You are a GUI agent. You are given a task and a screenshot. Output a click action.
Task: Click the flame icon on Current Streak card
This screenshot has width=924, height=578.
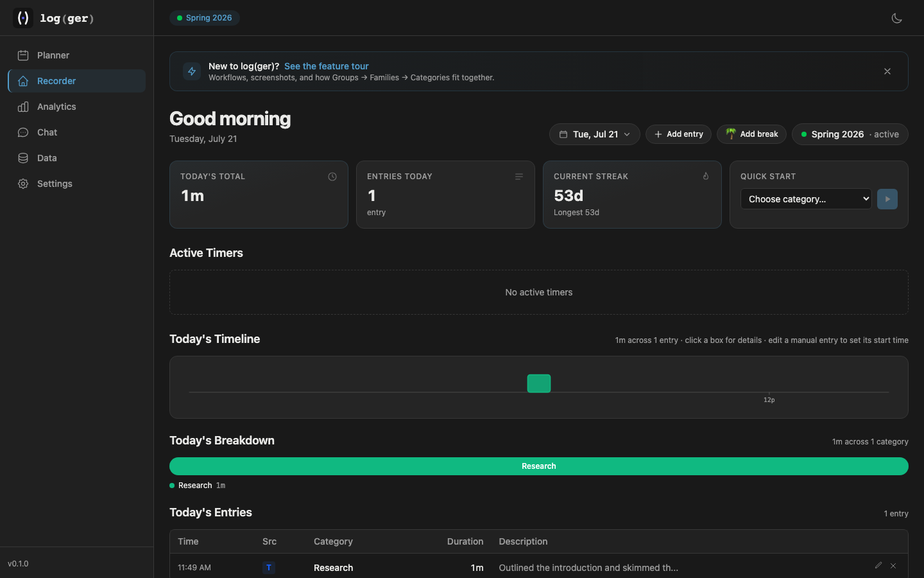tap(706, 177)
